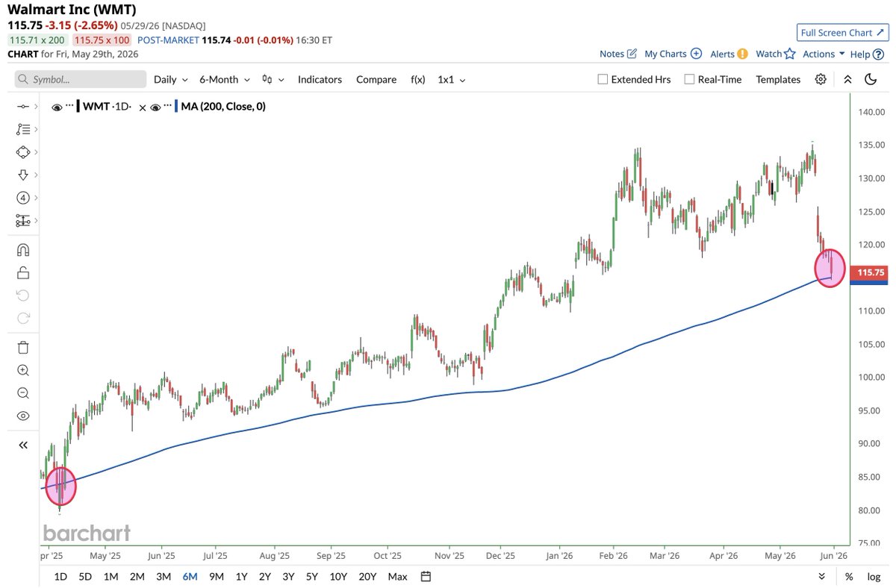
Task: Select the shapes drawing tool
Action: click(22, 151)
